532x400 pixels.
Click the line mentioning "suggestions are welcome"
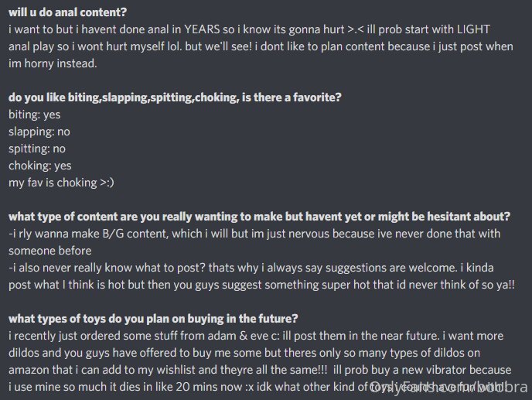(x=251, y=268)
